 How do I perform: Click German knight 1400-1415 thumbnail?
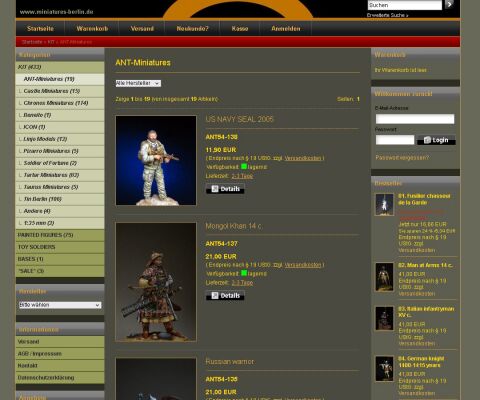[384, 369]
